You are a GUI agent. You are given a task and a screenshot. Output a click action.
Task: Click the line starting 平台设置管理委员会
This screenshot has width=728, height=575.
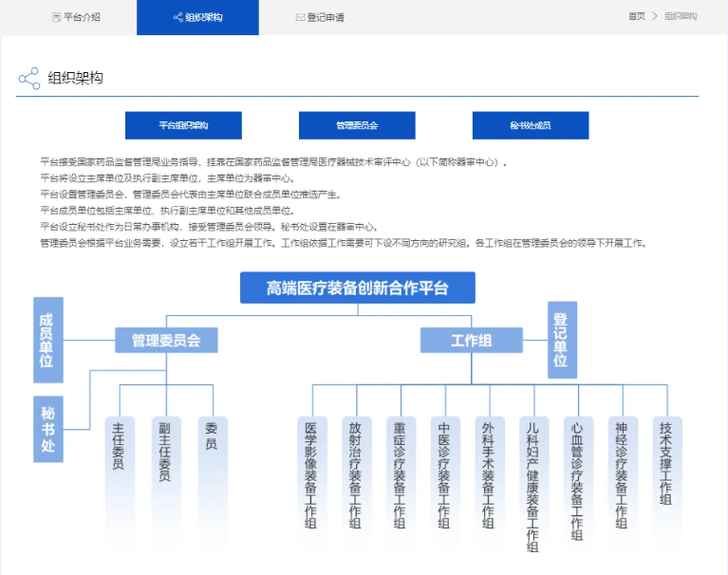[191, 195]
